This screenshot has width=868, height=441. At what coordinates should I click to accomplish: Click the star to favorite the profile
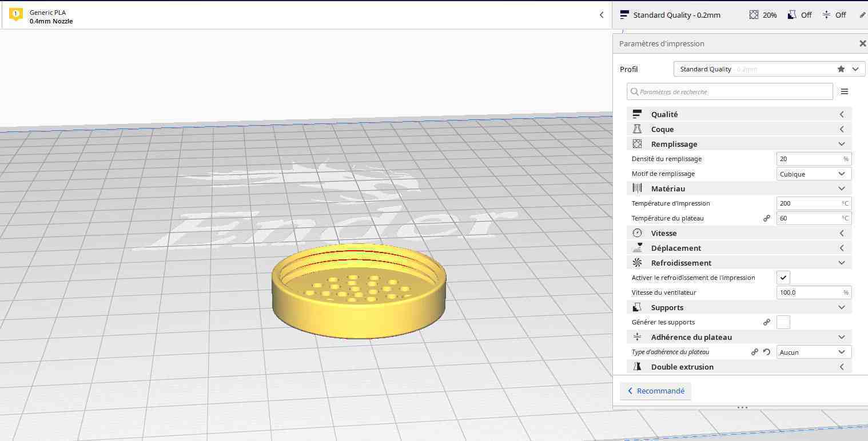tap(841, 69)
